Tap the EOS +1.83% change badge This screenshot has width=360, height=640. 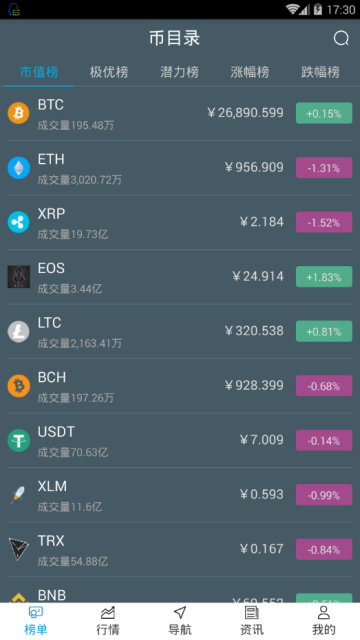(324, 277)
